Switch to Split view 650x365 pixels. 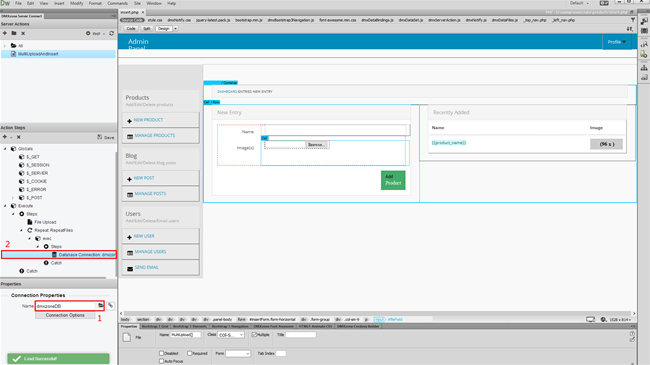[x=147, y=29]
